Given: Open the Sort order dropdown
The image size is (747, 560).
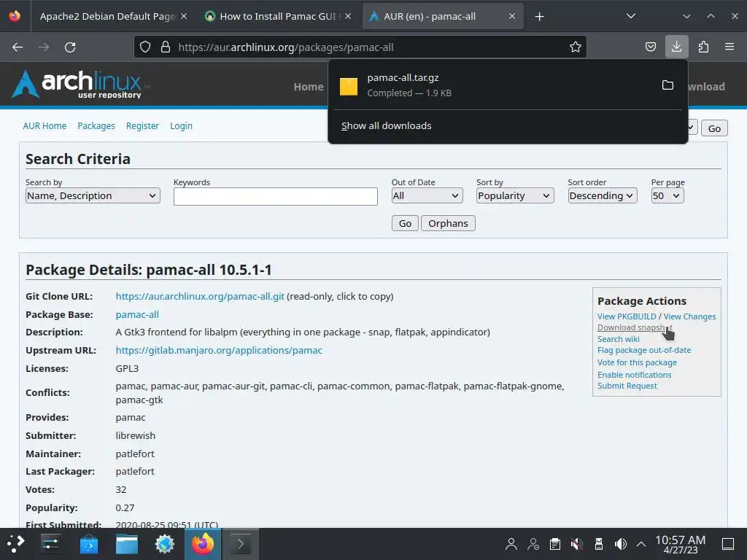Looking at the screenshot, I should coord(602,195).
